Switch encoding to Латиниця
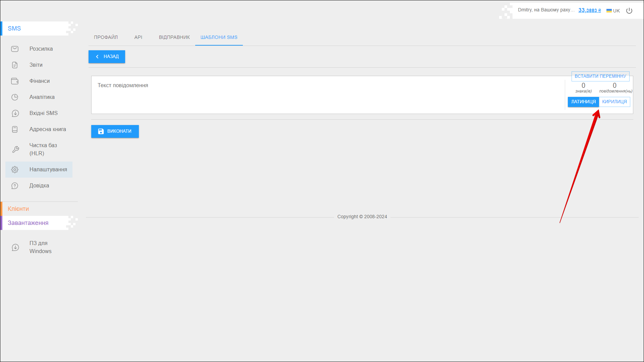Image resolution: width=644 pixels, height=362 pixels. (x=583, y=102)
